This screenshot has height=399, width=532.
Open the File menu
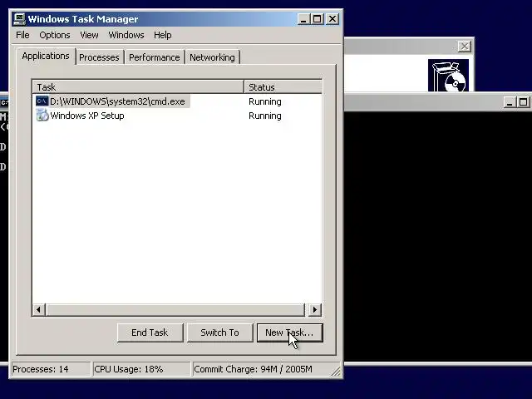click(22, 35)
